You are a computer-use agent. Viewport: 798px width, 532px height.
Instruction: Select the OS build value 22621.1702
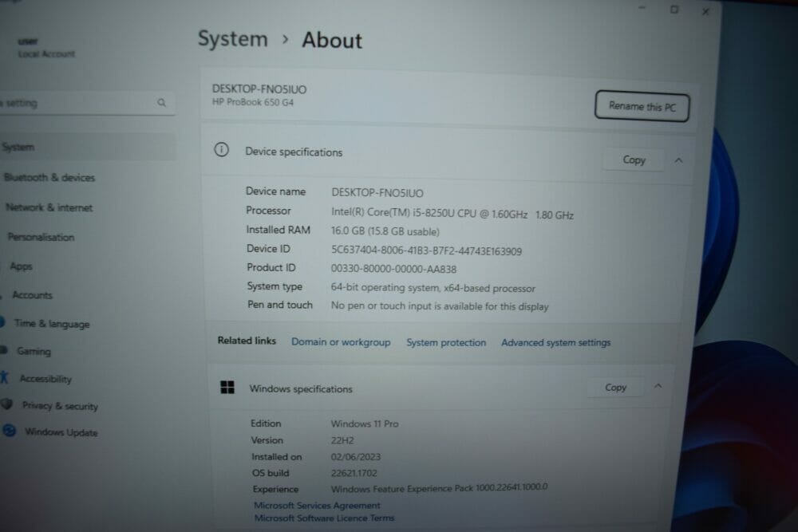[x=354, y=473]
